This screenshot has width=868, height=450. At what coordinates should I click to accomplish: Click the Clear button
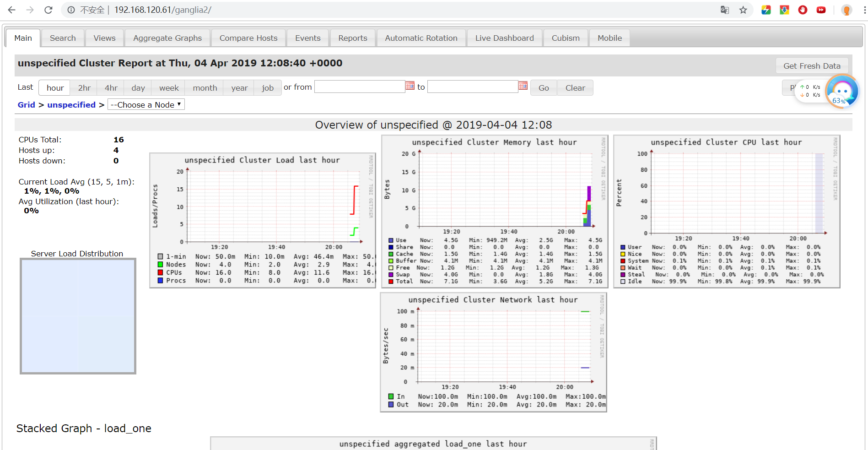575,88
